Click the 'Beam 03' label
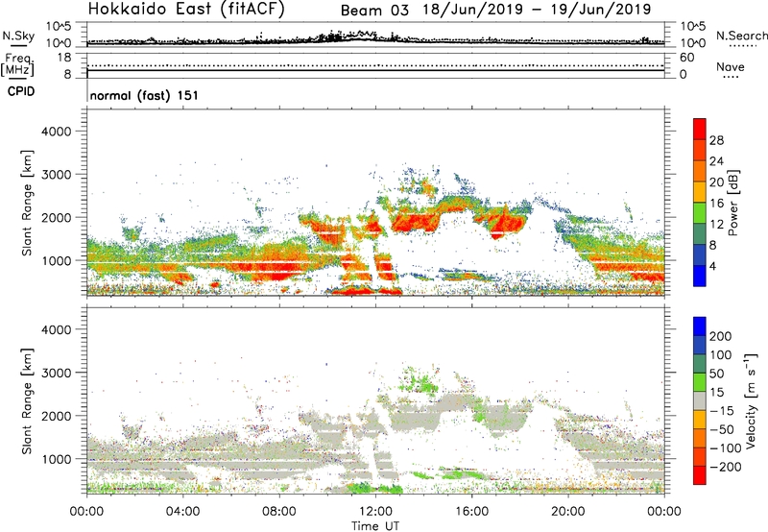Image resolution: width=768 pixels, height=532 pixels. (374, 11)
